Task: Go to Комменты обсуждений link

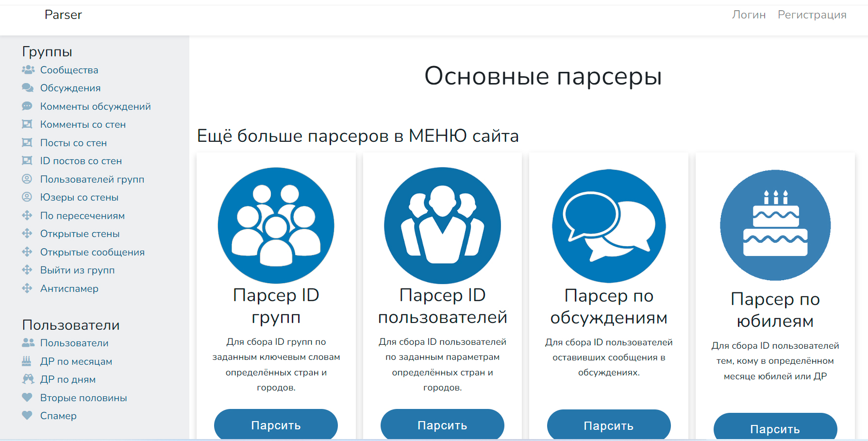Action: [x=95, y=106]
